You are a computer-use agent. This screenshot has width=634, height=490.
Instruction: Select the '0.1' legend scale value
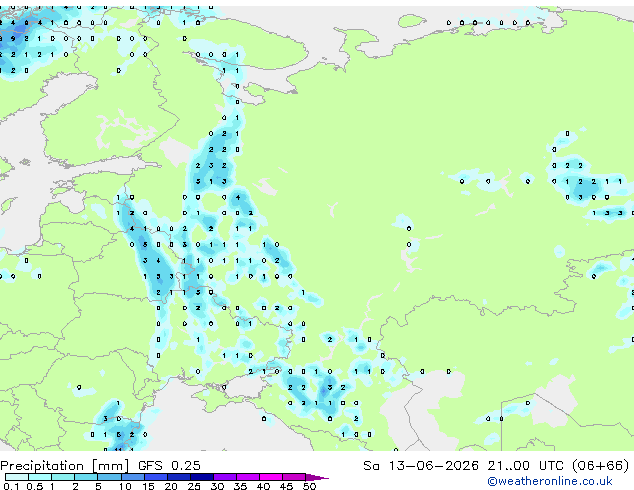[x=11, y=486]
